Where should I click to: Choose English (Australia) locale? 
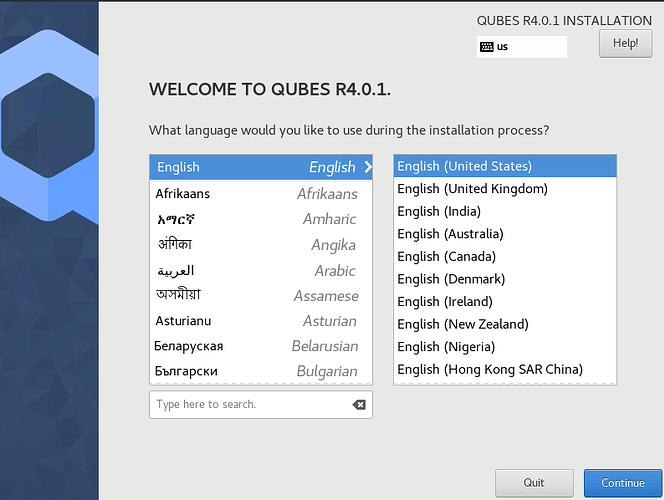[505, 234]
